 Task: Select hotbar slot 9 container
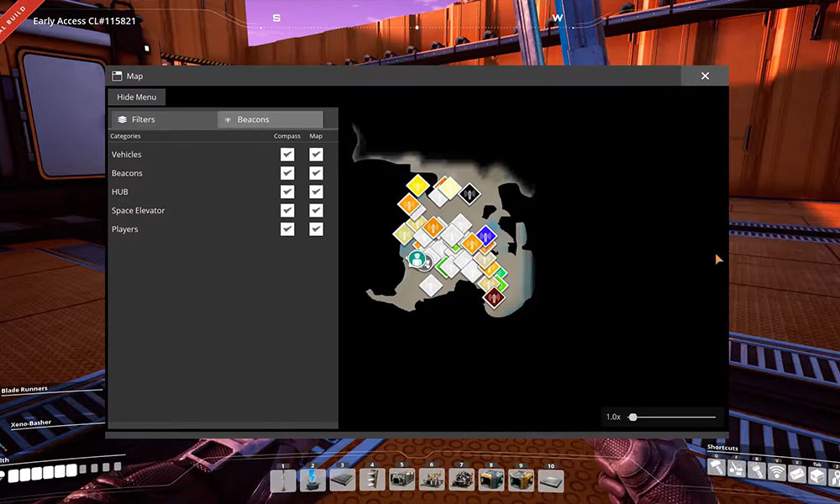[x=521, y=480]
